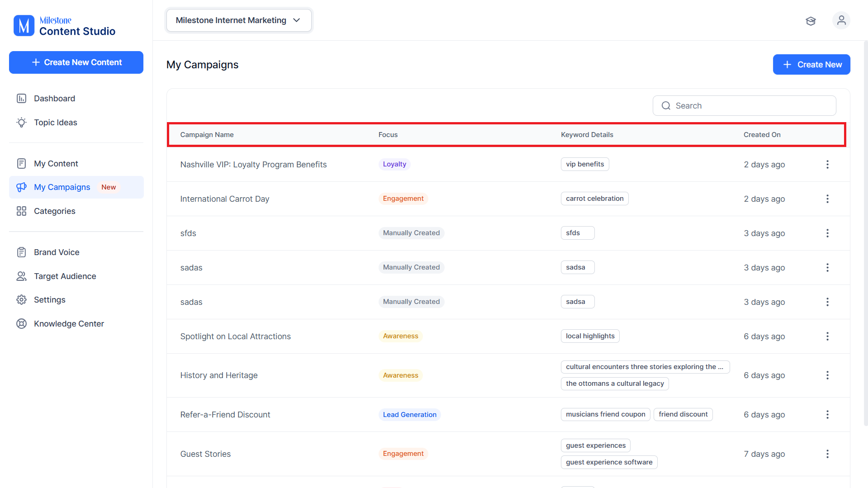The width and height of the screenshot is (868, 488).
Task: Open the History and Heritage campaign
Action: [219, 375]
